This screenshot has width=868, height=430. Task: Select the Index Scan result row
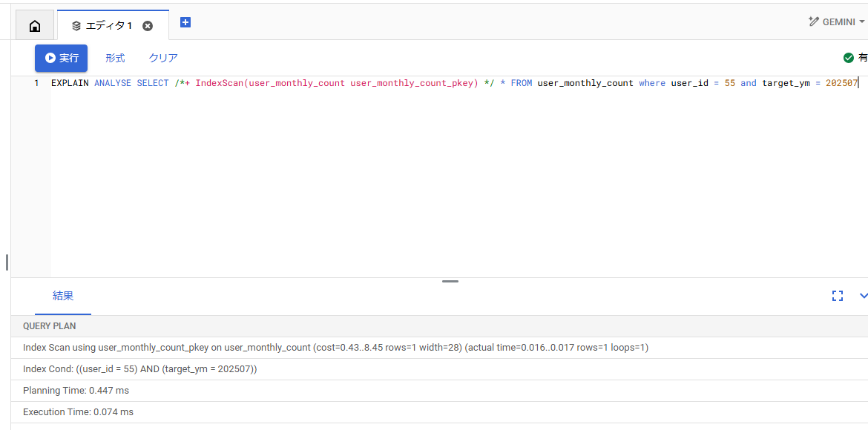439,348
